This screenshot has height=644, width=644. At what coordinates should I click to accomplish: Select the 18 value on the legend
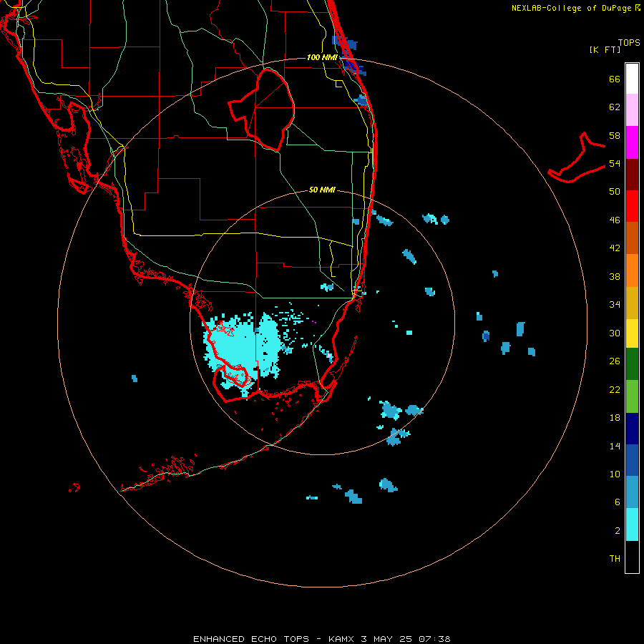click(x=615, y=418)
